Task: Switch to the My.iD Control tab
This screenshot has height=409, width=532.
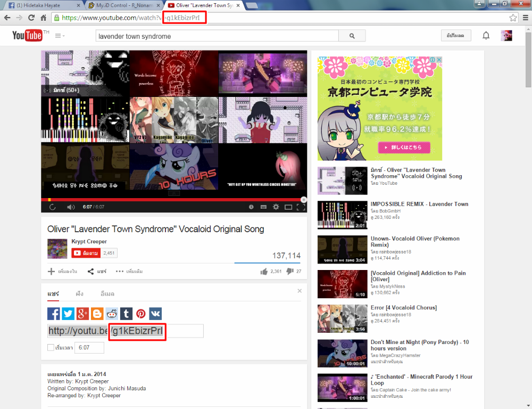Action: 123,5
